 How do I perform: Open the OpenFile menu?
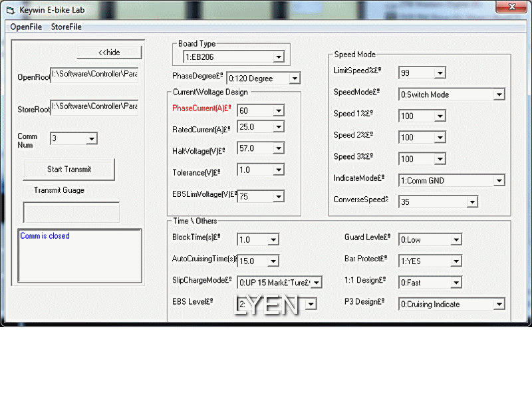26,27
